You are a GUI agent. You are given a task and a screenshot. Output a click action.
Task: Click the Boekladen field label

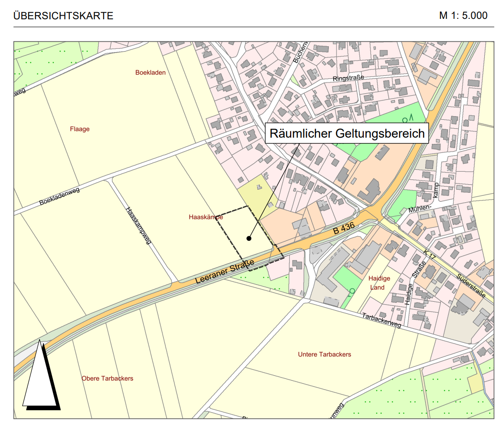151,73
